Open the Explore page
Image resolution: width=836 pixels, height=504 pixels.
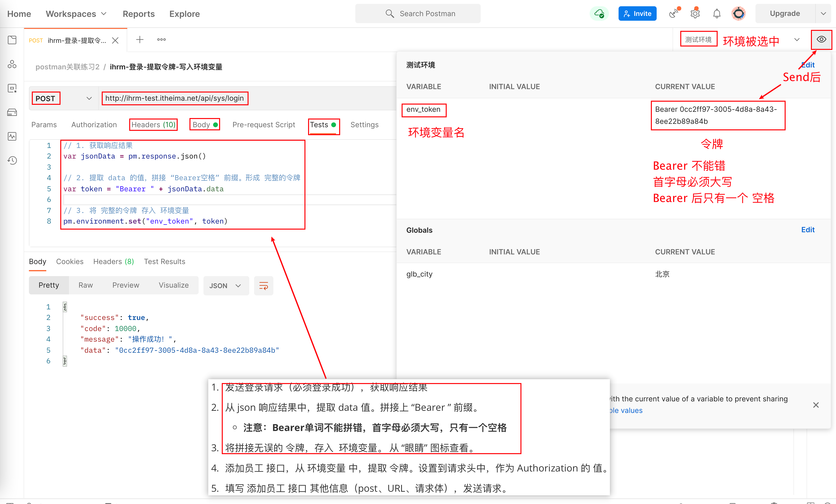185,14
